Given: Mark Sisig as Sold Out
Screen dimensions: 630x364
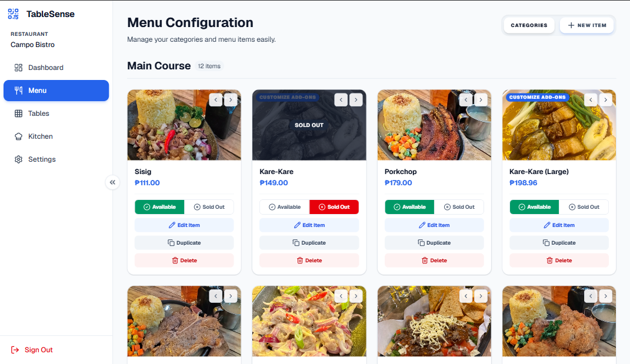Looking at the screenshot, I should 209,207.
